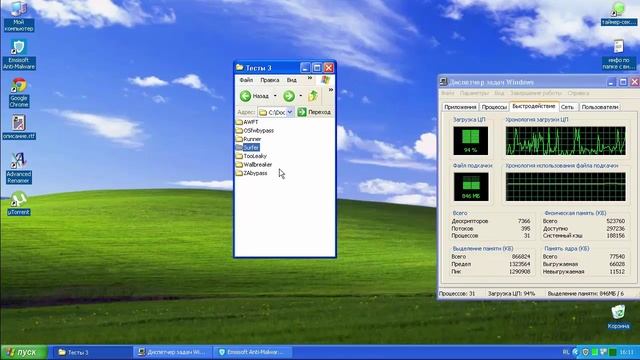Switch to Тесты 3 taskbar button
The width and height of the screenshot is (640, 360).
[x=92, y=352]
